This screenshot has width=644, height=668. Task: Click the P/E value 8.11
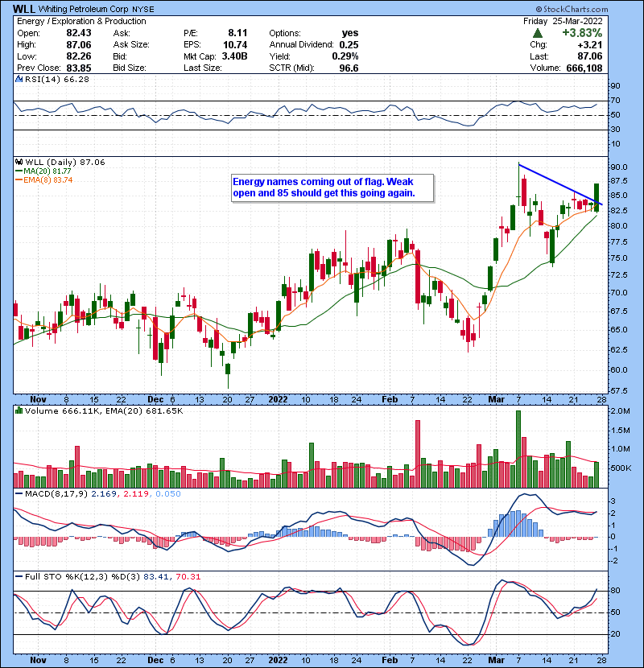pos(237,33)
